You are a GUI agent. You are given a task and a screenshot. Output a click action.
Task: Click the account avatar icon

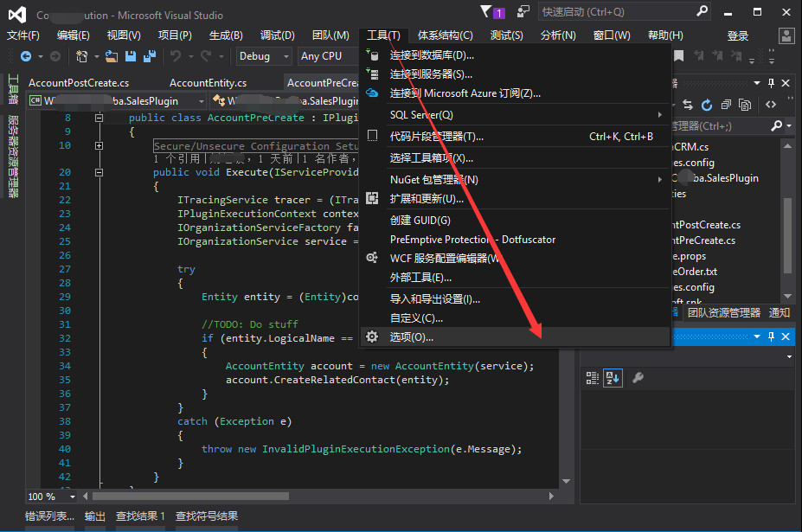coord(786,35)
